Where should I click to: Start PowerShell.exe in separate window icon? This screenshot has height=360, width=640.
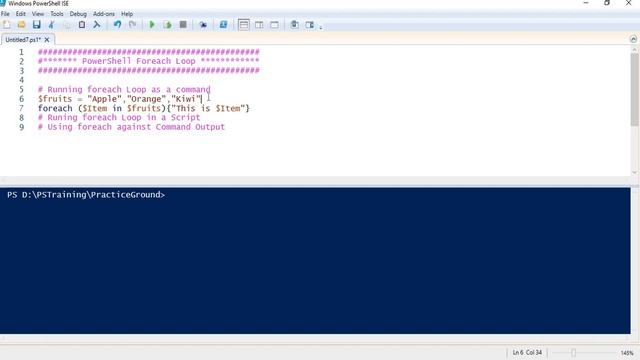click(x=223, y=25)
